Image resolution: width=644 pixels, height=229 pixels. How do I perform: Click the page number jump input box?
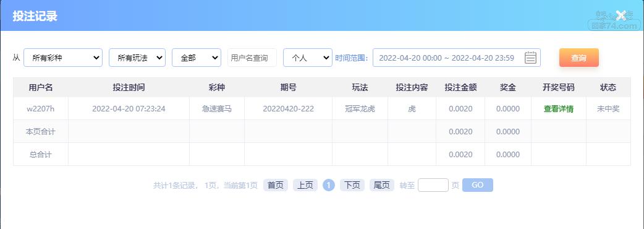433,185
